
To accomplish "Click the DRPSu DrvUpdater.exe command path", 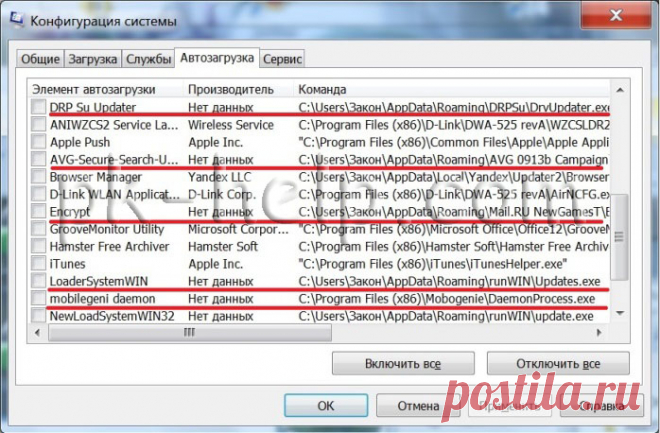I will point(454,107).
